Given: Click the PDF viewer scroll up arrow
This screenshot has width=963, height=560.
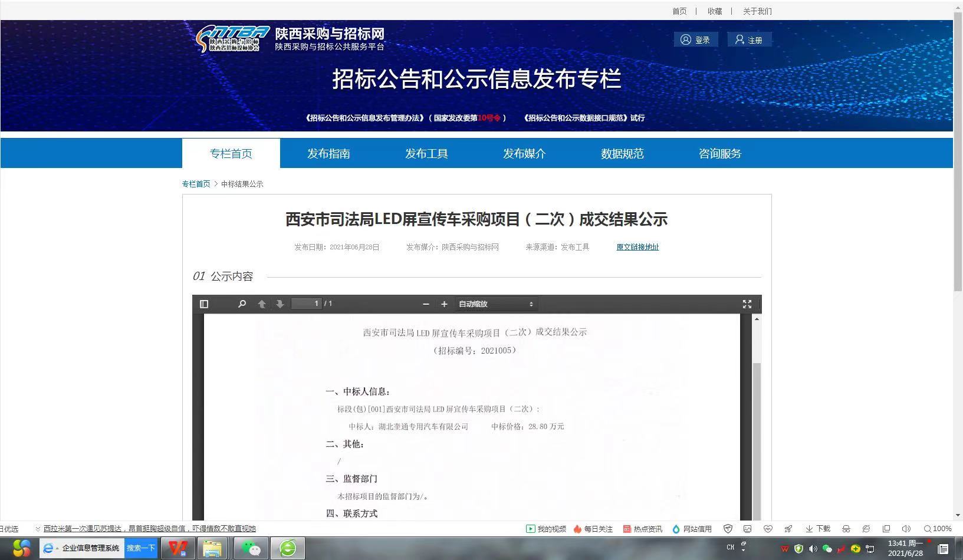Looking at the screenshot, I should point(757,319).
